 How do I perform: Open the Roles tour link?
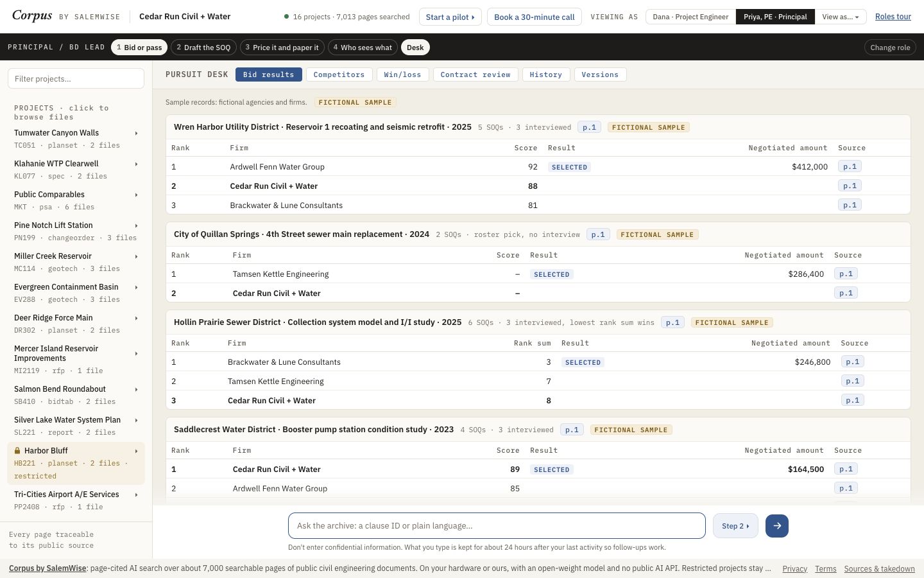[x=893, y=17]
